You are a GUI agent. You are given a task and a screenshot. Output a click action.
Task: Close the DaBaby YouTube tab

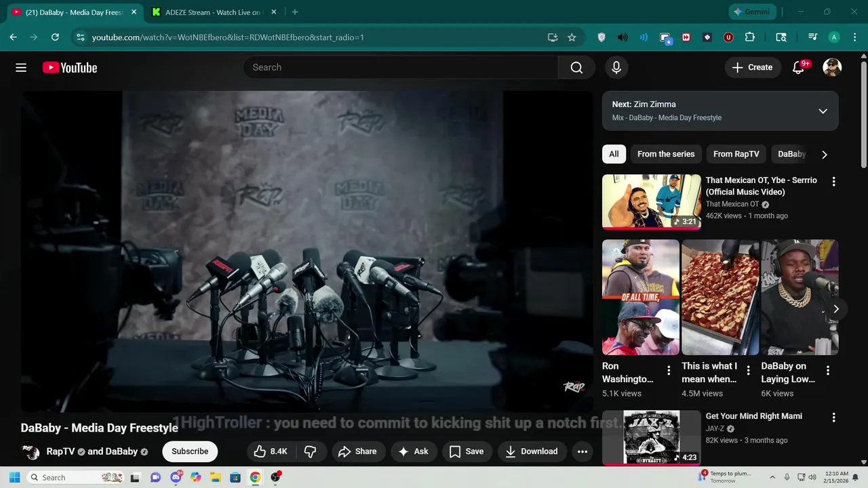tap(134, 12)
